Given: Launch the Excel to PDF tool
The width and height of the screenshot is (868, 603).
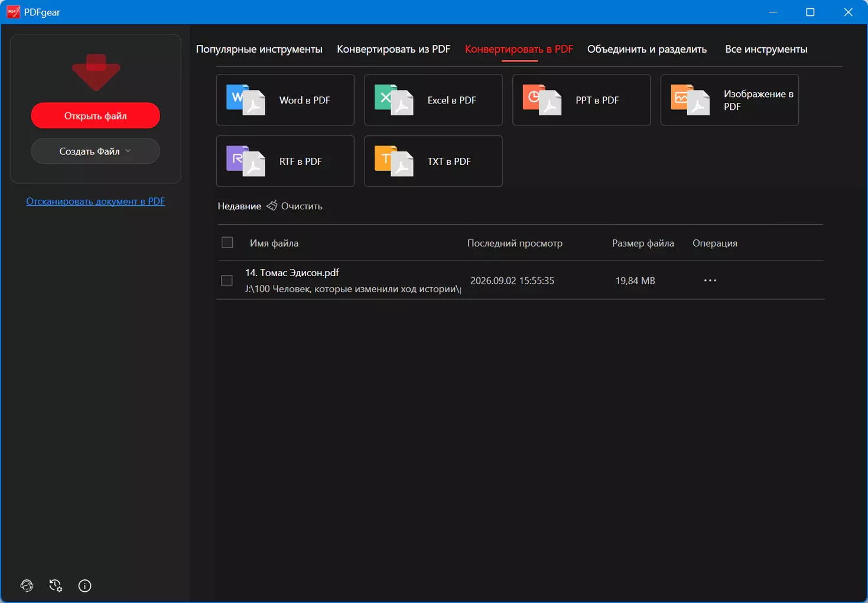Looking at the screenshot, I should 433,100.
